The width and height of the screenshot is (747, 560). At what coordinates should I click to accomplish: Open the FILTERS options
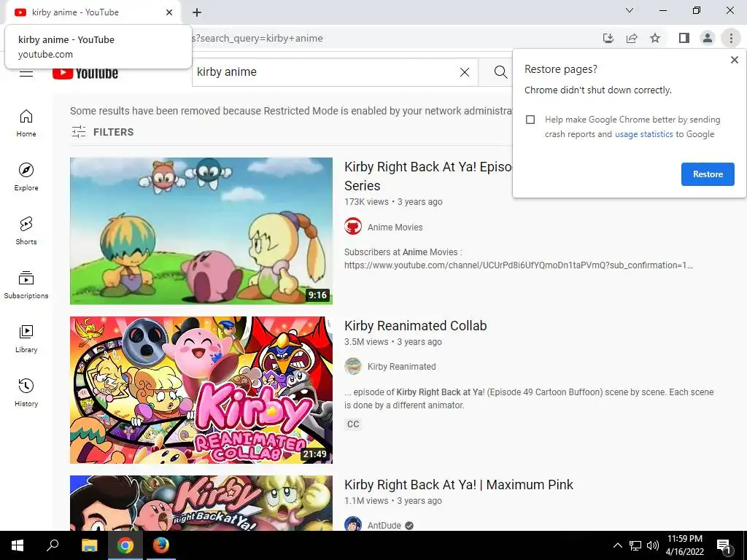102,132
